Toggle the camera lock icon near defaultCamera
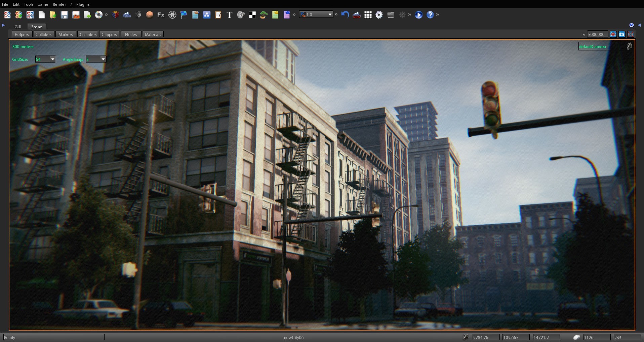This screenshot has width=644, height=342. click(629, 46)
